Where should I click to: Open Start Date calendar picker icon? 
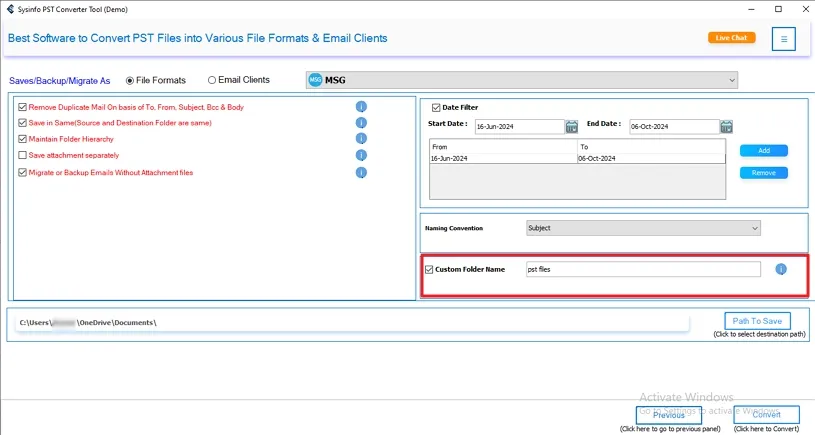point(572,127)
